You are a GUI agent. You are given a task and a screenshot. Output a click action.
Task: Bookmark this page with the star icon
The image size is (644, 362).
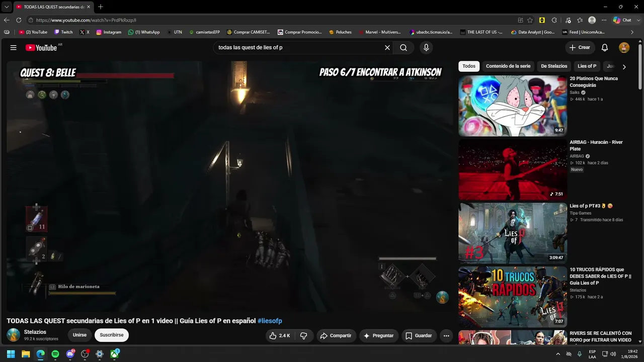click(x=530, y=20)
